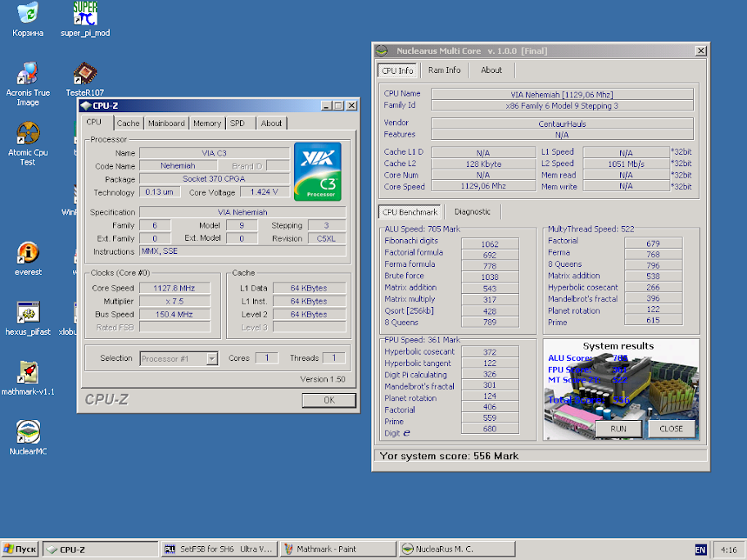747x560 pixels.
Task: Click the CPU-Z Name field showing VIA C3
Action: click(215, 153)
